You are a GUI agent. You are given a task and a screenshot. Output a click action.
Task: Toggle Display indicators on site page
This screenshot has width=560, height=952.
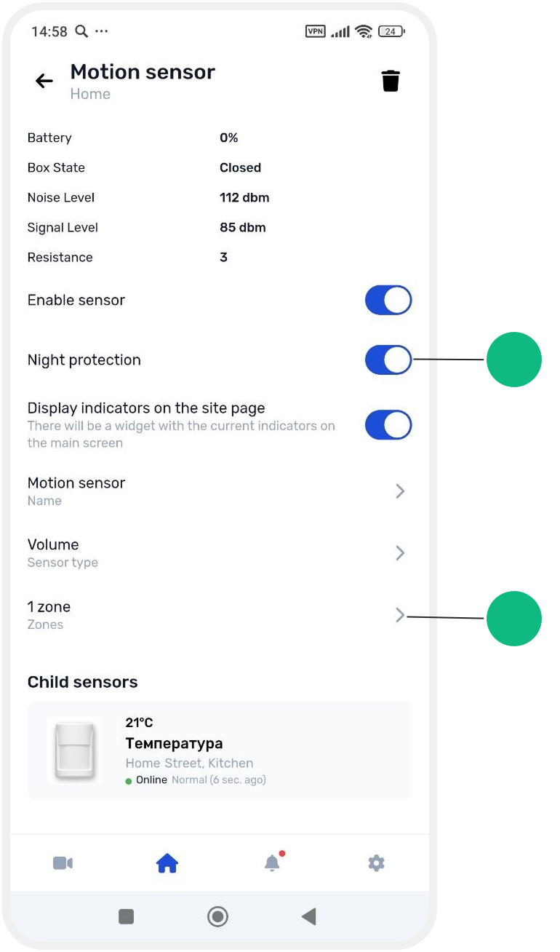[388, 425]
